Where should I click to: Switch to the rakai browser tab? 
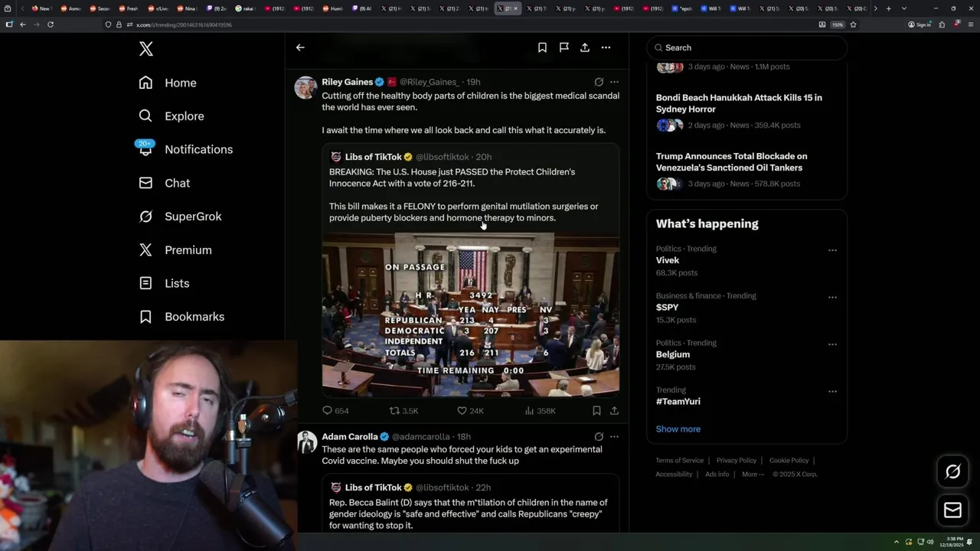coord(245,8)
